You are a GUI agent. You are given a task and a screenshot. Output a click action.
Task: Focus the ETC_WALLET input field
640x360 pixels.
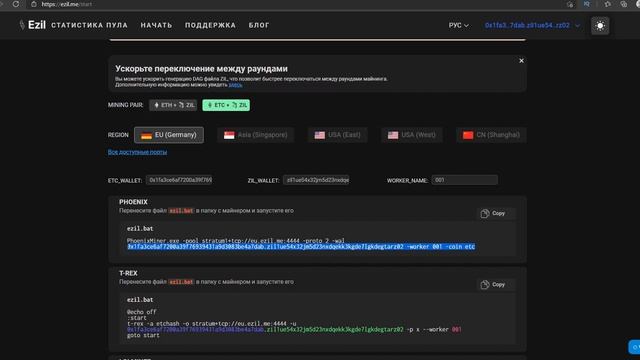(x=179, y=180)
